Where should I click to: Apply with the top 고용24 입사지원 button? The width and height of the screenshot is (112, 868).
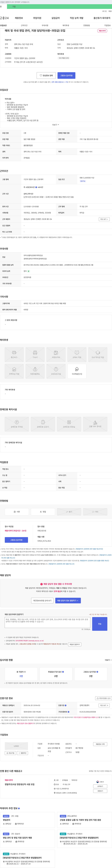(x=66, y=75)
